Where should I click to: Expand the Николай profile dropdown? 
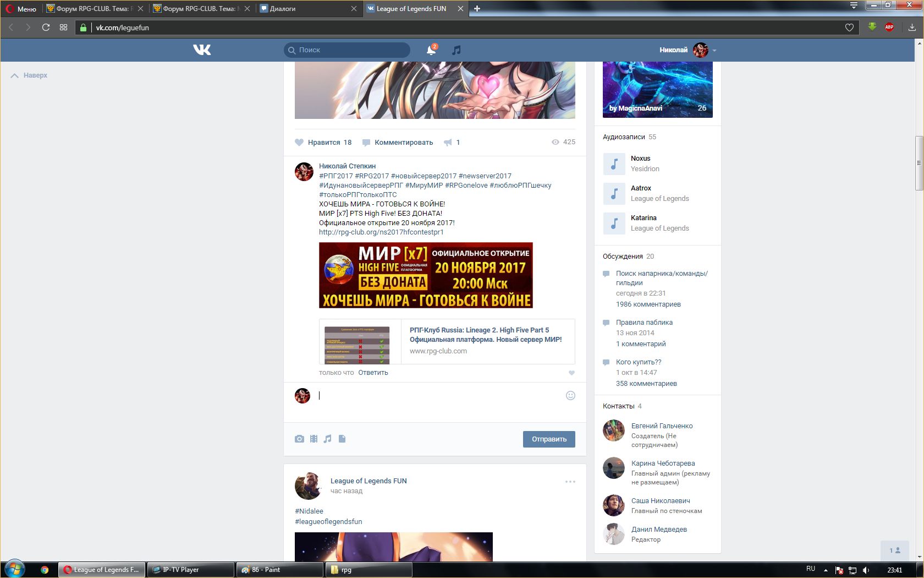click(x=687, y=50)
